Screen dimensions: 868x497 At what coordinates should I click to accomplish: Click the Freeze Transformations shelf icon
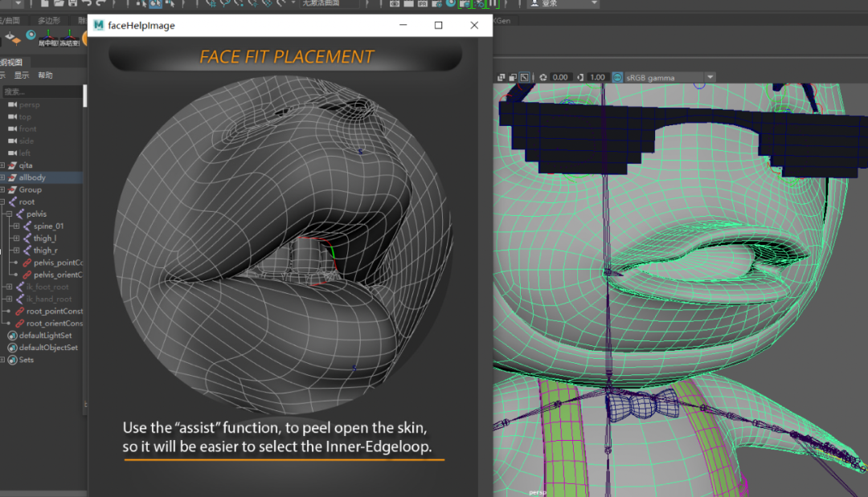(x=69, y=36)
